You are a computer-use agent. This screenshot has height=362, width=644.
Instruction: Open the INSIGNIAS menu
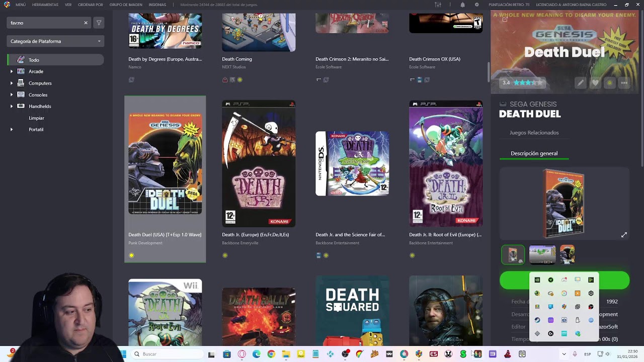pos(157,5)
